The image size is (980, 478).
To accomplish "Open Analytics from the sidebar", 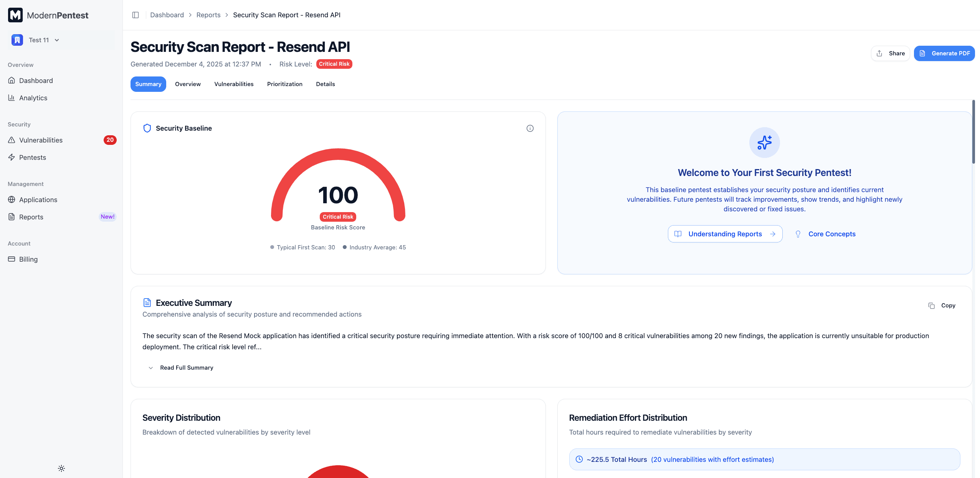I will click(x=33, y=98).
